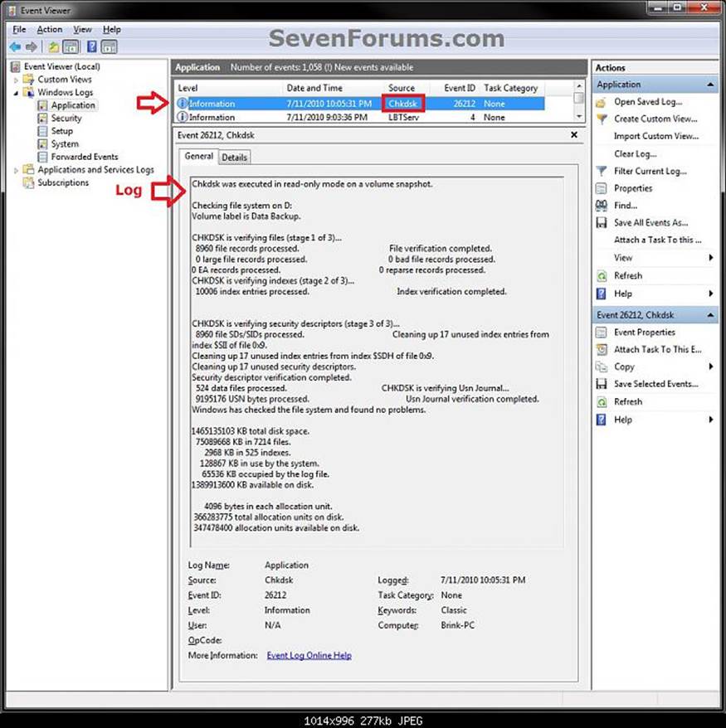Open the Action menu
Image resolution: width=726 pixels, height=728 pixels.
tap(49, 29)
